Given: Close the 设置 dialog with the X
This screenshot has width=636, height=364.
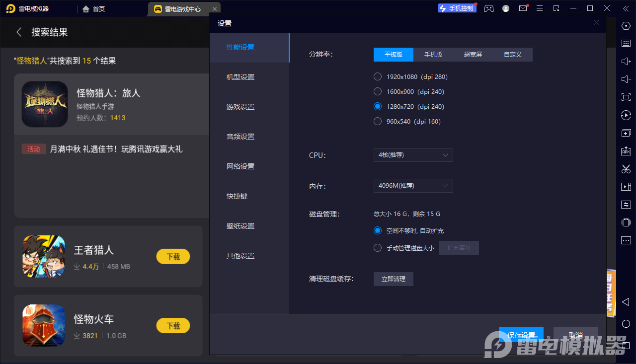Looking at the screenshot, I should 597,22.
